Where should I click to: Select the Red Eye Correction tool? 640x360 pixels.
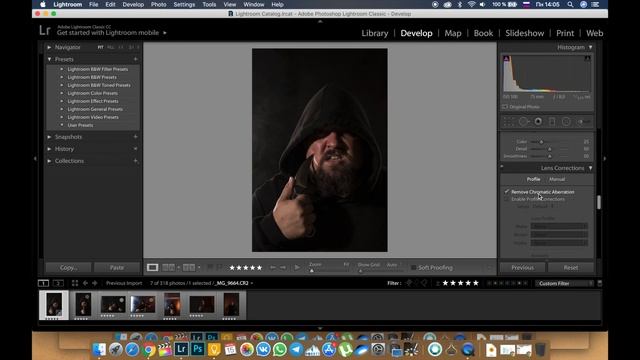[538, 122]
